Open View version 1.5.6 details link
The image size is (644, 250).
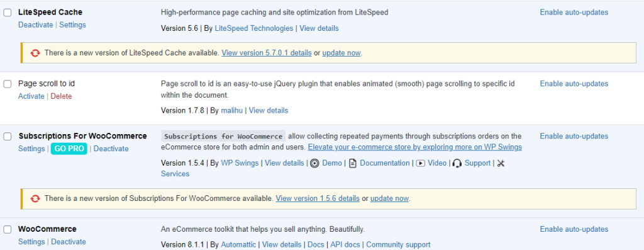(318, 198)
